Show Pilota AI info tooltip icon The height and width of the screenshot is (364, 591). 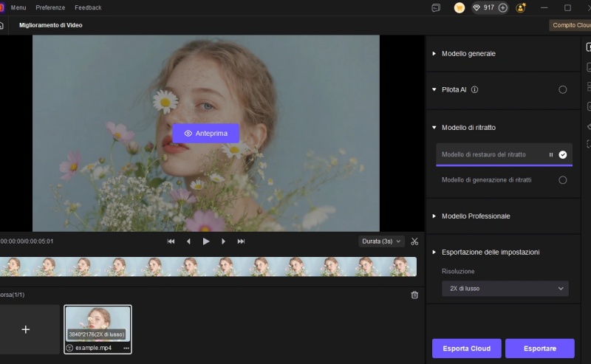point(474,89)
